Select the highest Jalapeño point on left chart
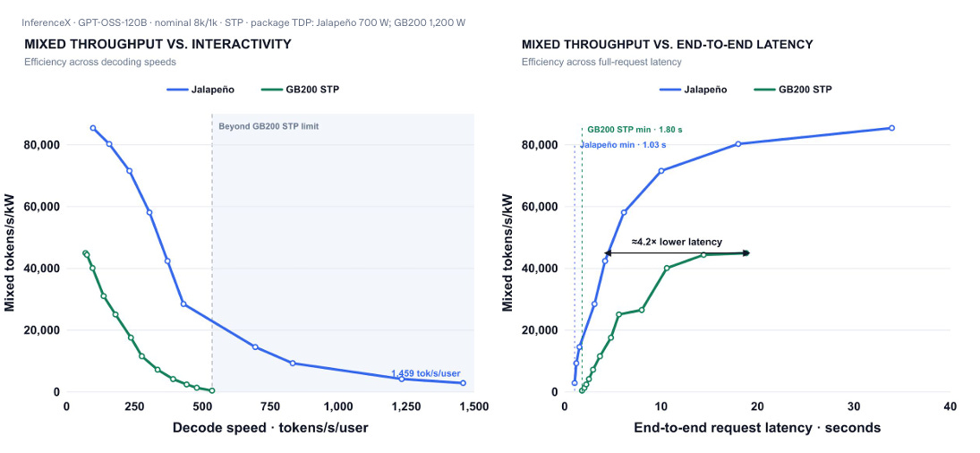The width and height of the screenshot is (980, 453). tap(93, 128)
